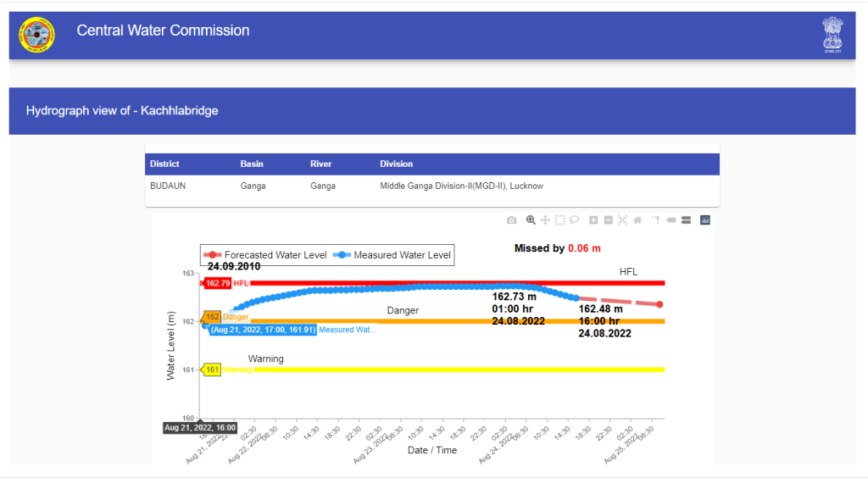This screenshot has height=478, width=868.
Task: Click the yellow 161 Warning level tag
Action: coord(212,370)
